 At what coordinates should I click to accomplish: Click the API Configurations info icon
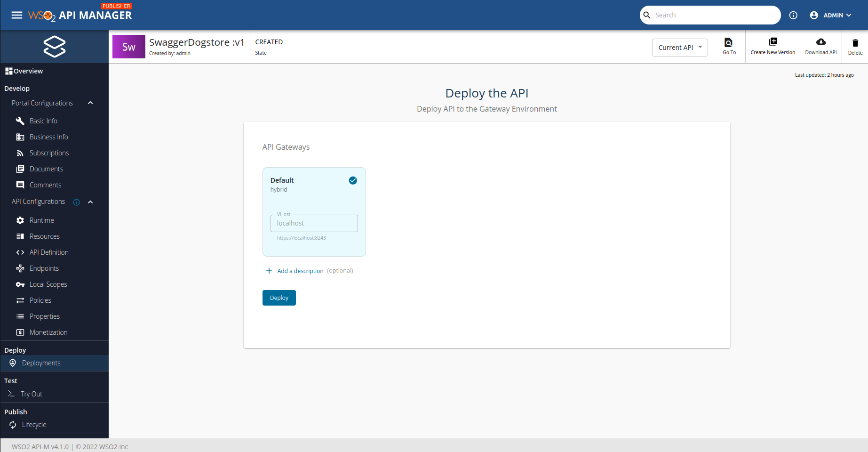click(x=76, y=202)
